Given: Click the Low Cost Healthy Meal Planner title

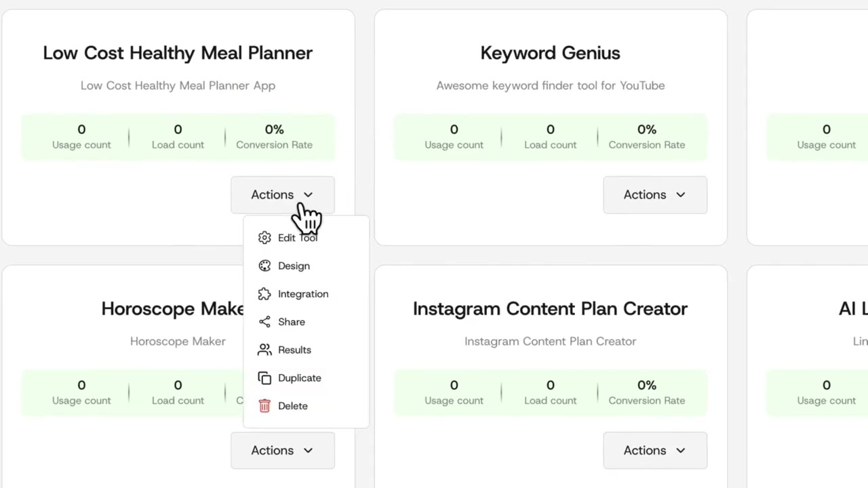Looking at the screenshot, I should pos(178,53).
